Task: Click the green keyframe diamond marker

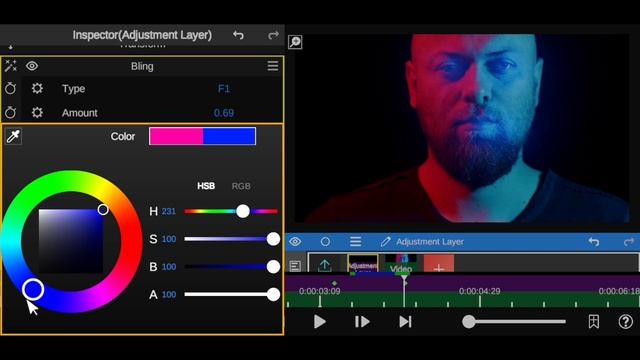Action: pyautogui.click(x=334, y=283)
